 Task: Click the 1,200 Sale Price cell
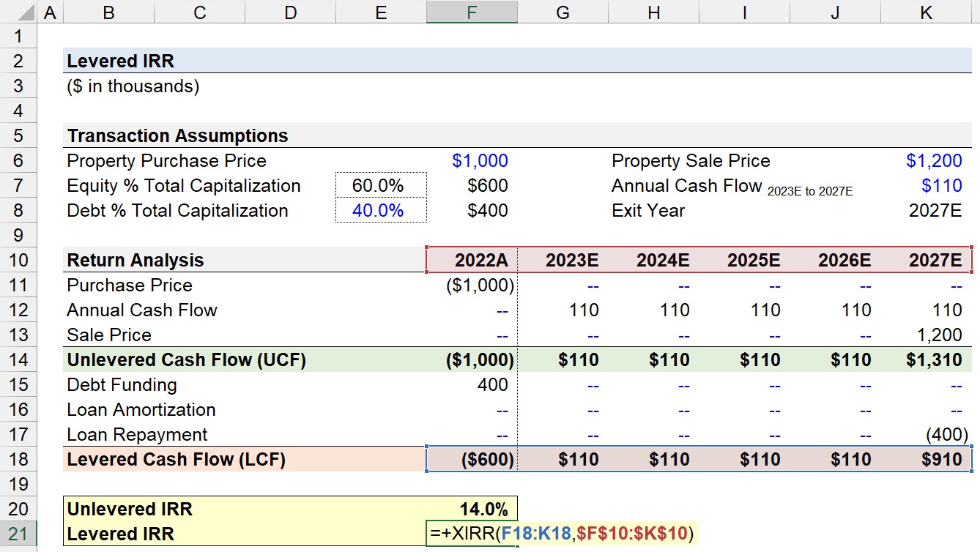938,335
